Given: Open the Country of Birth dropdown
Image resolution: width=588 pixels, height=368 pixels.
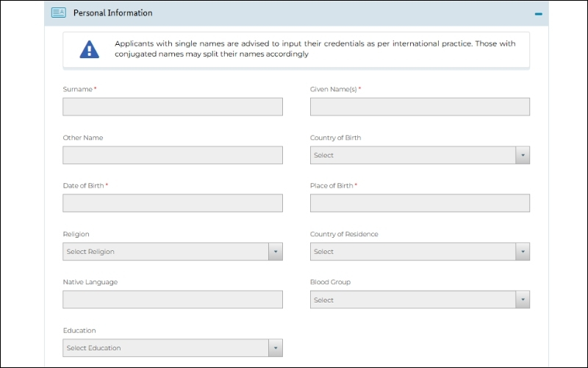Looking at the screenshot, I should tap(412, 155).
